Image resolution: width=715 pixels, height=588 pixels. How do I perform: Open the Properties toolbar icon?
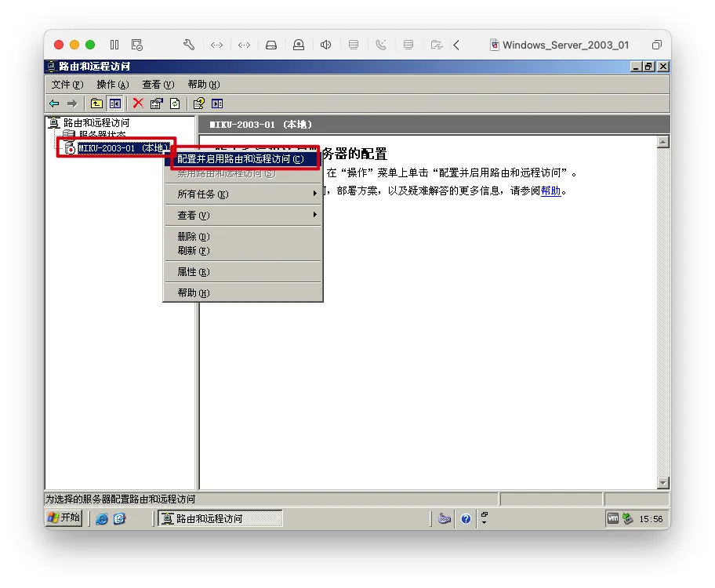click(157, 103)
